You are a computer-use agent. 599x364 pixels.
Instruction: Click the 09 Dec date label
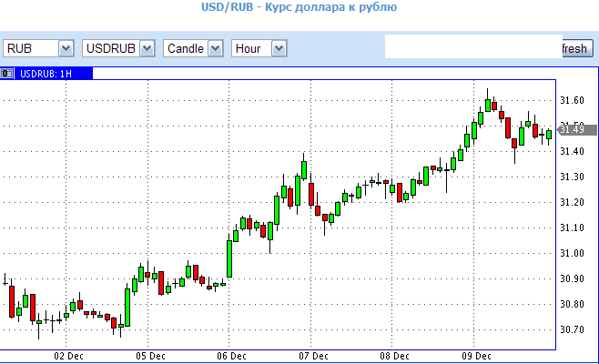pyautogui.click(x=476, y=356)
